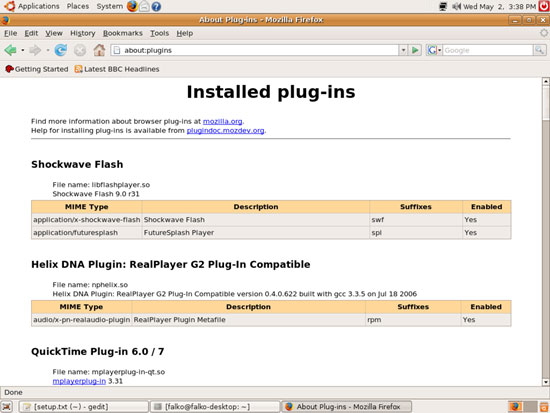550x413 pixels.
Task: Click the volume speaker icon
Action: pyautogui.click(x=456, y=6)
